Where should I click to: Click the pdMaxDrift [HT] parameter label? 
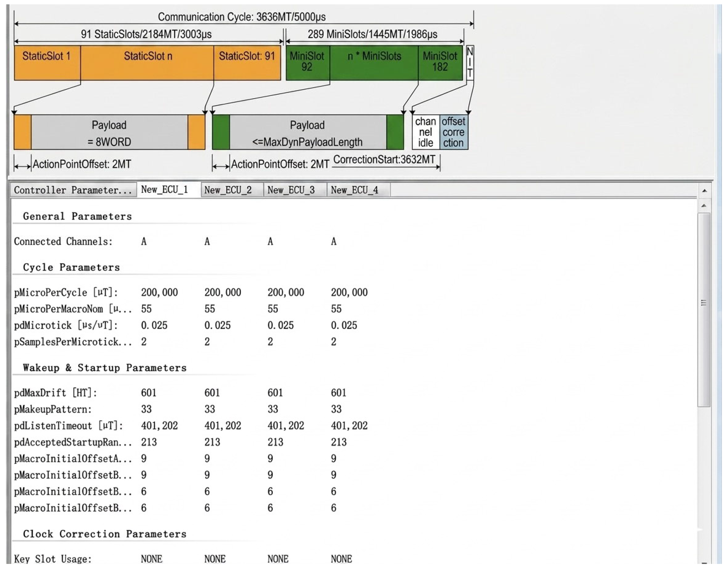tap(55, 393)
